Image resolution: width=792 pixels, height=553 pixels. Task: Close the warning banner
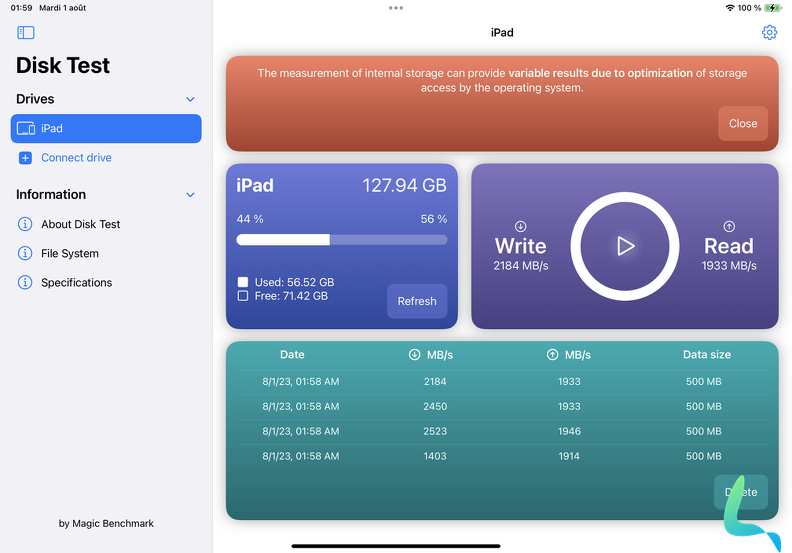tap(743, 124)
